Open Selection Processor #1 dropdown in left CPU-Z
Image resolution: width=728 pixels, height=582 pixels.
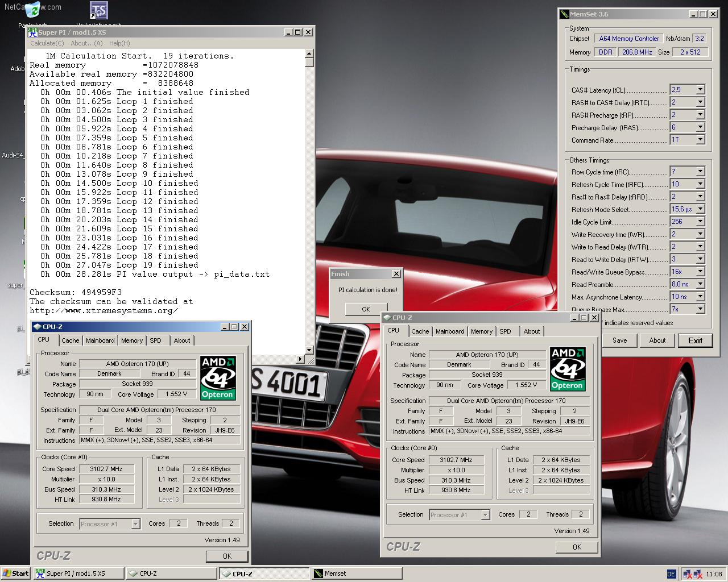(135, 524)
